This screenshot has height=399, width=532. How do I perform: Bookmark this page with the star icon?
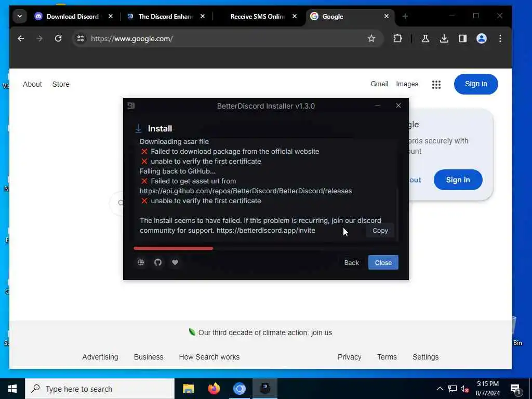coord(371,38)
